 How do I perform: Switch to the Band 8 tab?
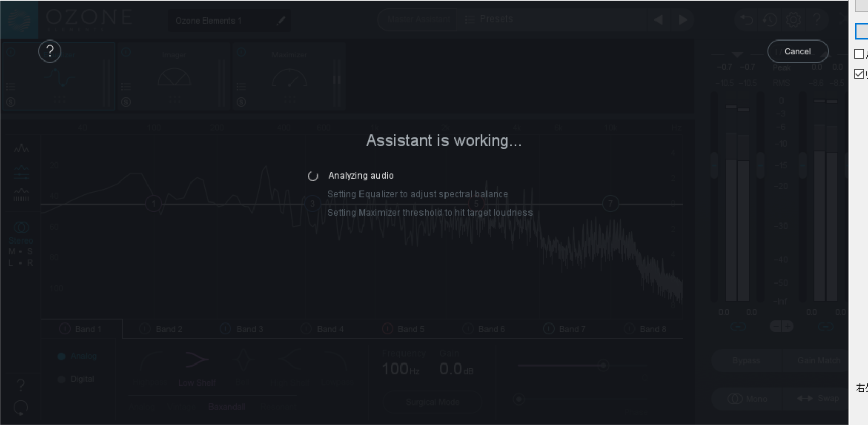[646, 329]
